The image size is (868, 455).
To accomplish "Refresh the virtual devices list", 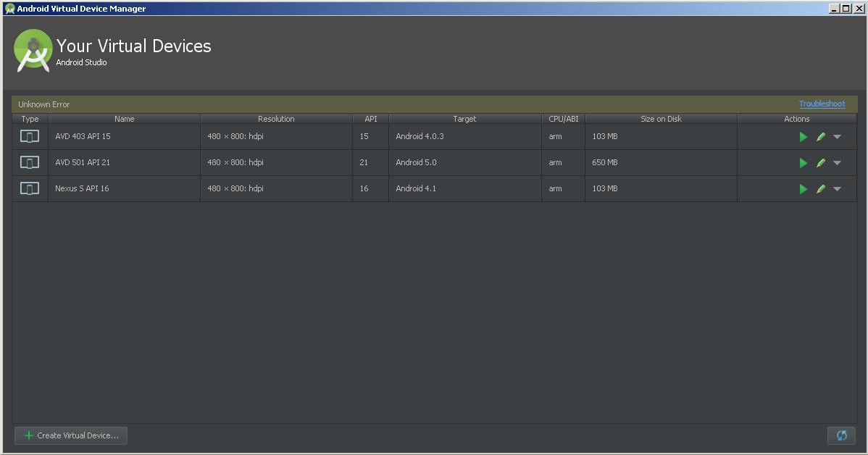I will (x=841, y=435).
